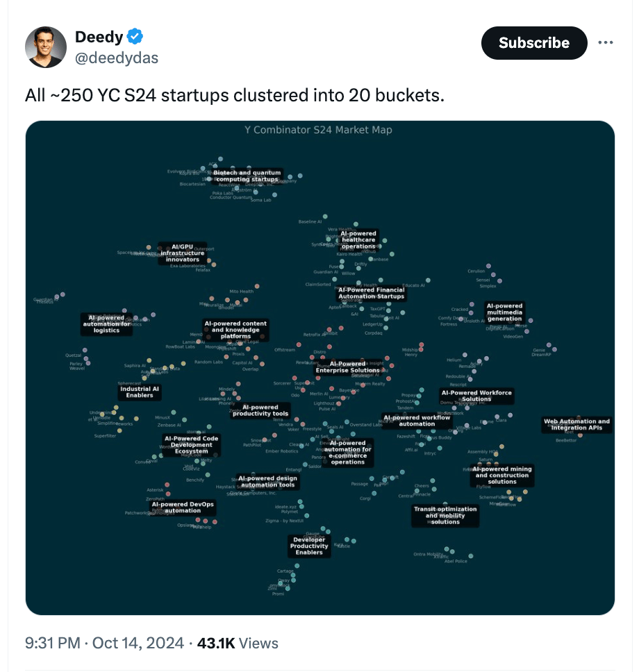Viewport: 639px width, 672px height.
Task: Click the blue verified badge icon
Action: tap(135, 36)
